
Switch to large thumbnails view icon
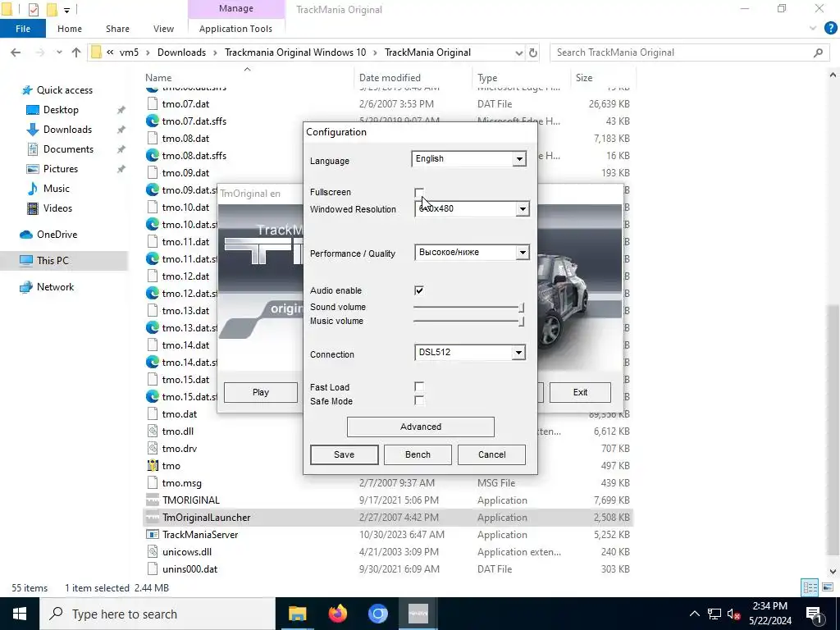(x=828, y=587)
